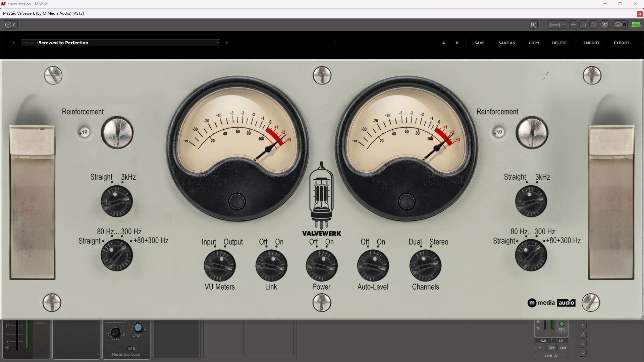The width and height of the screenshot is (644, 362).
Task: Adjust the right Reinforcement screw knob
Action: 532,133
